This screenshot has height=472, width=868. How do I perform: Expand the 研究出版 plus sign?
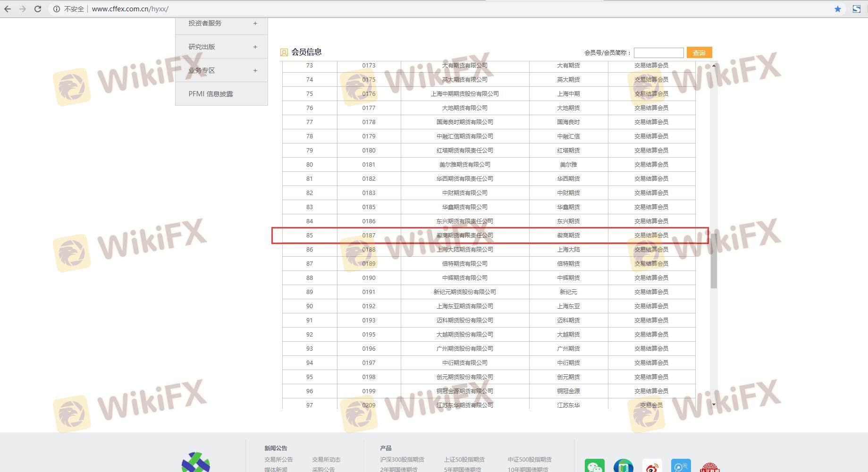tap(255, 47)
